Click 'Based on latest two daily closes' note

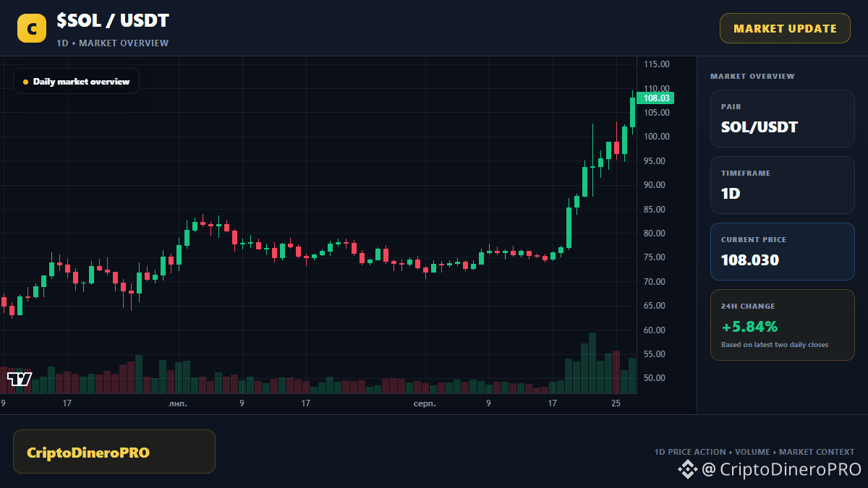(x=775, y=345)
